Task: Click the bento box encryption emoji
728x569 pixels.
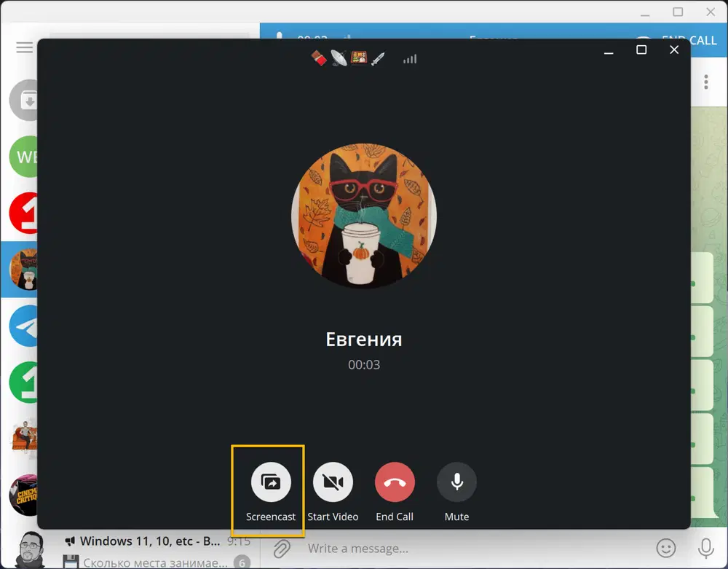Action: pos(359,58)
